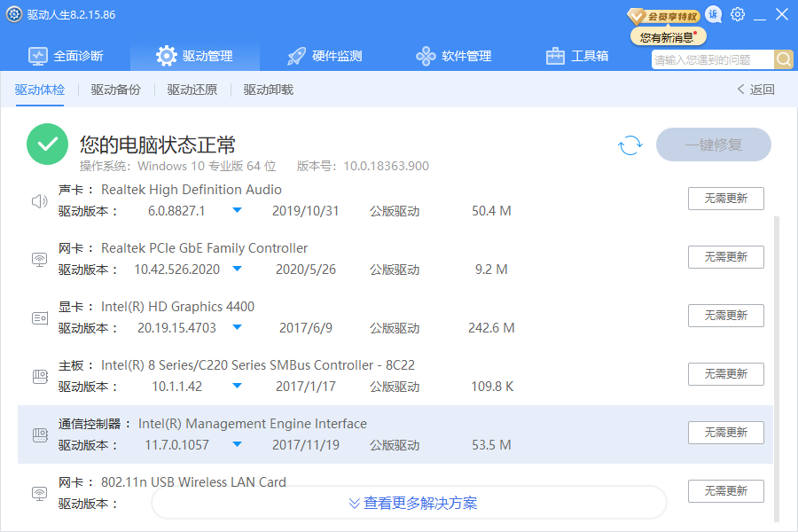Image resolution: width=798 pixels, height=532 pixels.
Task: Click the search magnifier button
Action: coord(784,59)
